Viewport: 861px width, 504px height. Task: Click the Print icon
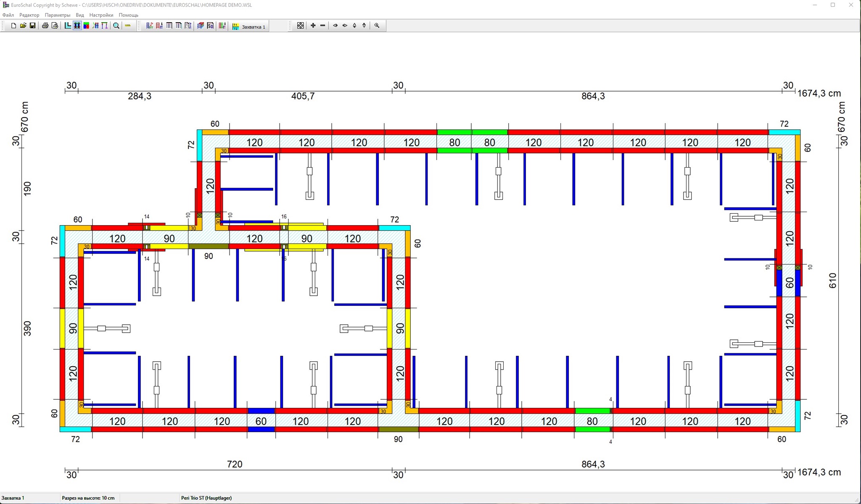(x=45, y=26)
